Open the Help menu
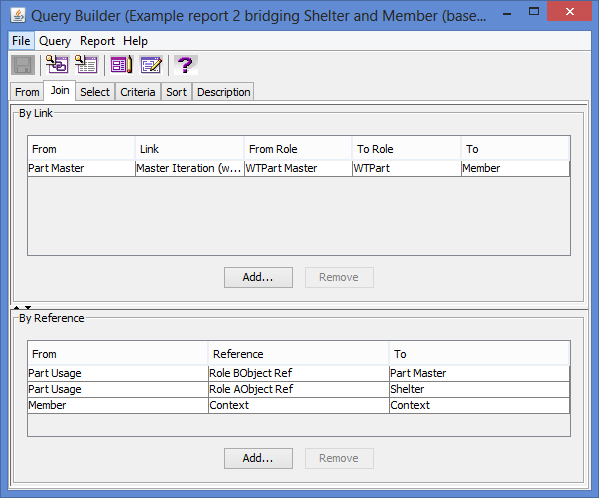 pos(135,40)
